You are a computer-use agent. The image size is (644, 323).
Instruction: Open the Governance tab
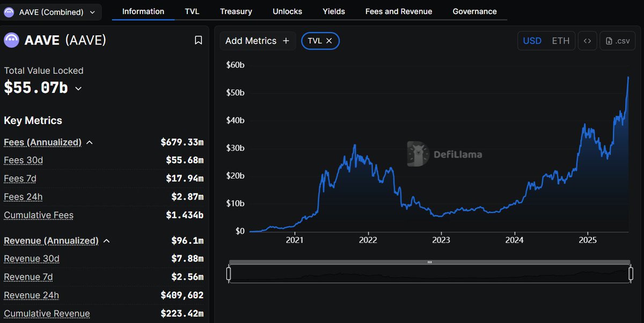click(474, 11)
